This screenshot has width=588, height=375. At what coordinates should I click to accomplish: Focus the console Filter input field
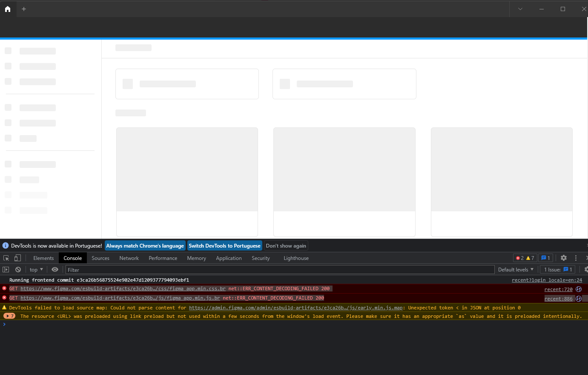pyautogui.click(x=280, y=270)
